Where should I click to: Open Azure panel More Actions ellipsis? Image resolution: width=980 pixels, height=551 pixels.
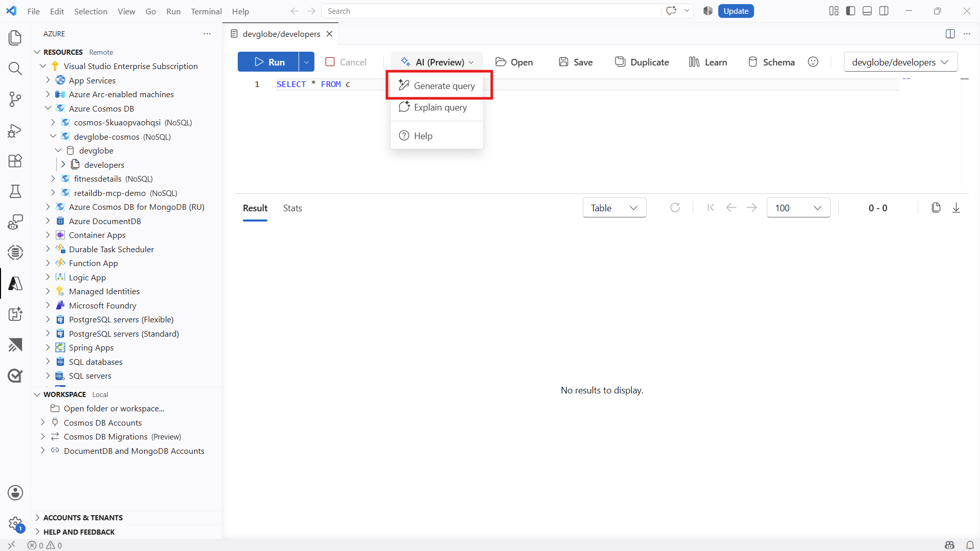click(207, 34)
